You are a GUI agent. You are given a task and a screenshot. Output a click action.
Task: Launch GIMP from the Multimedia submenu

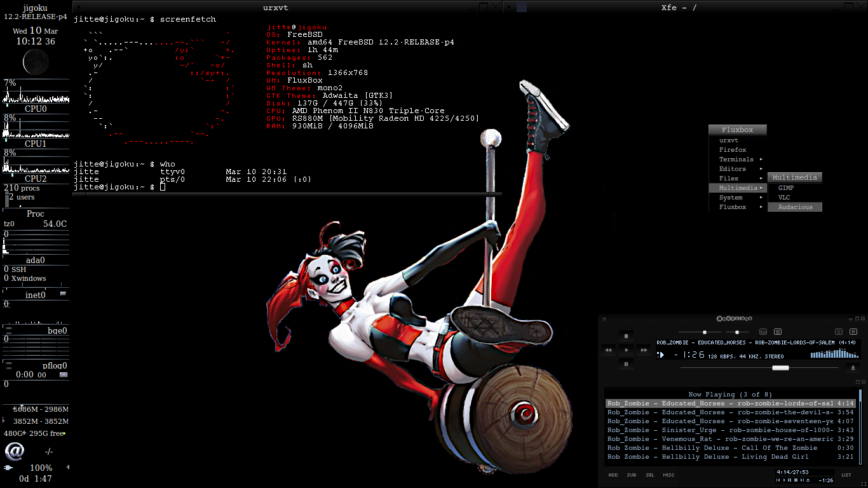pos(795,188)
